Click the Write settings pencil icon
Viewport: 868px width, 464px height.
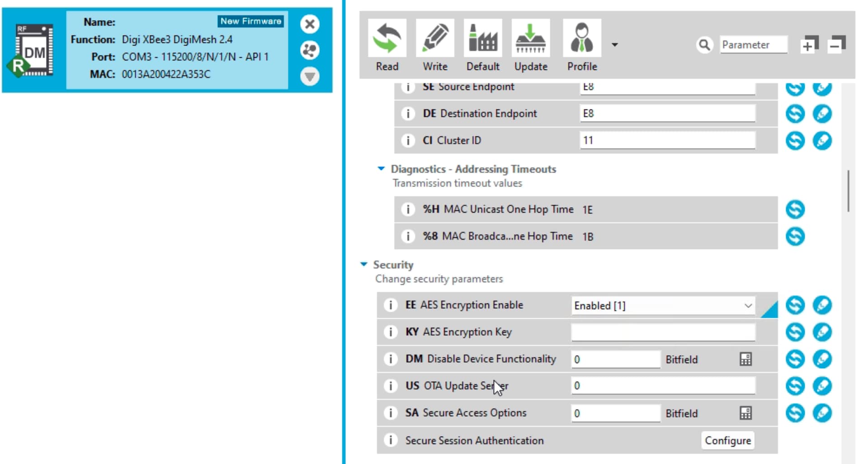(435, 38)
